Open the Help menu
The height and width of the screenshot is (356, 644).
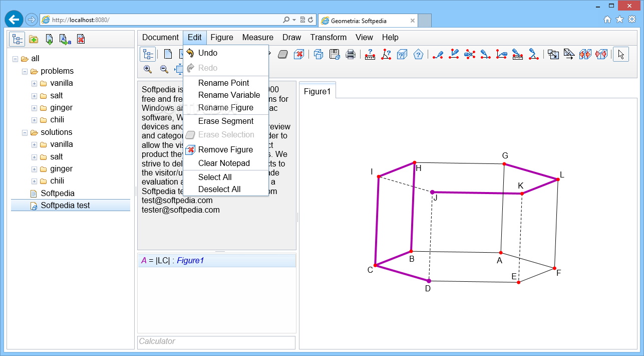390,37
